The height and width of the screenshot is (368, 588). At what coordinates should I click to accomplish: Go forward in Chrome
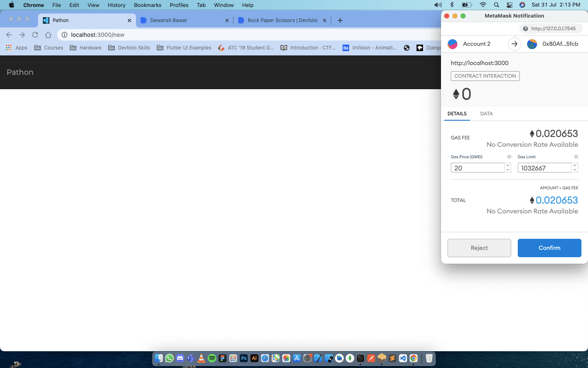tap(22, 35)
